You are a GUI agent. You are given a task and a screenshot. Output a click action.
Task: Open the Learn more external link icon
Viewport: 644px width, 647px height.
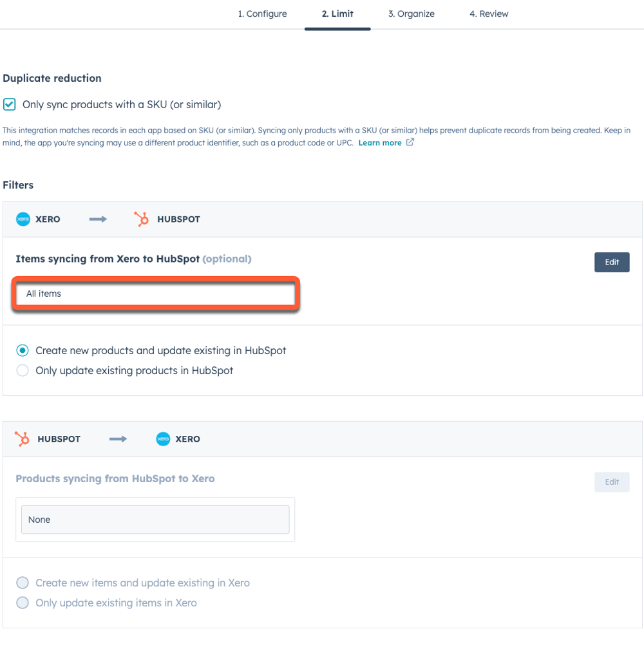pyautogui.click(x=410, y=142)
